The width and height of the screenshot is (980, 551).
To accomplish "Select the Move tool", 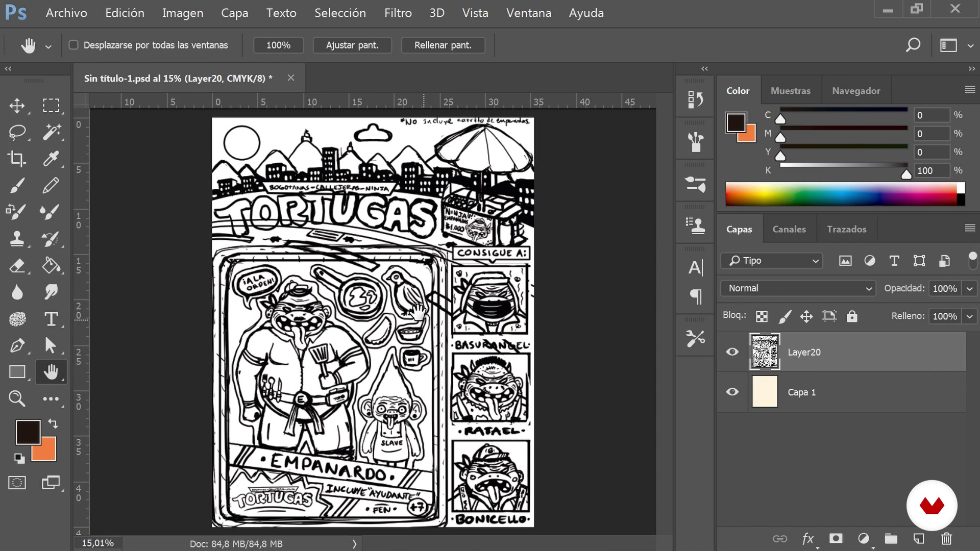I will click(x=17, y=106).
